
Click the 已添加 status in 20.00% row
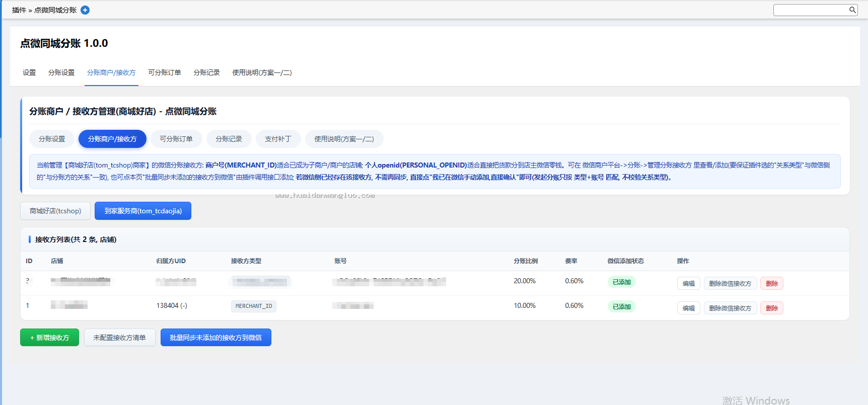tap(622, 282)
